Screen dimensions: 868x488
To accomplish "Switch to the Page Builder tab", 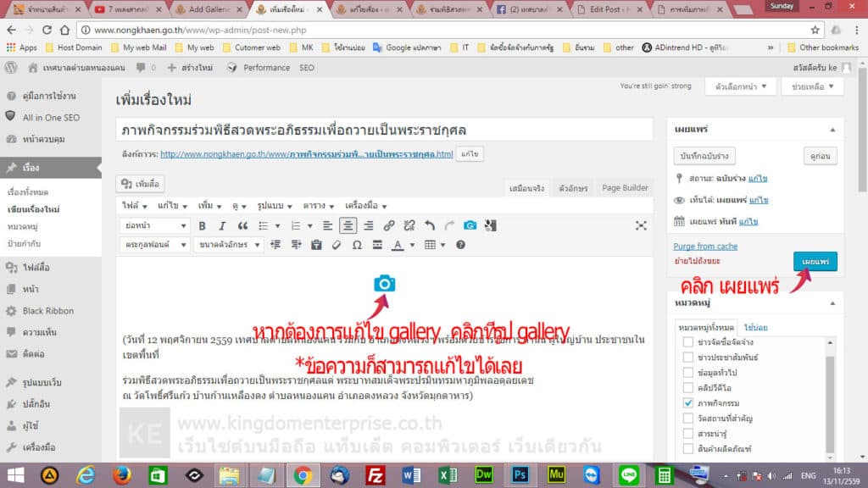I will tap(626, 187).
